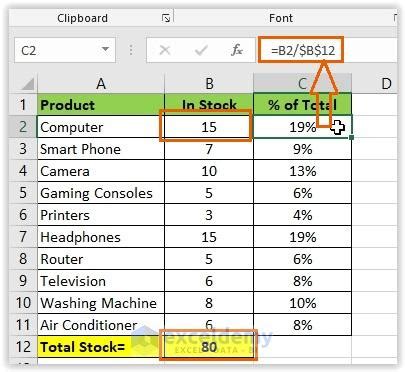Click the Computer cell

coord(101,127)
